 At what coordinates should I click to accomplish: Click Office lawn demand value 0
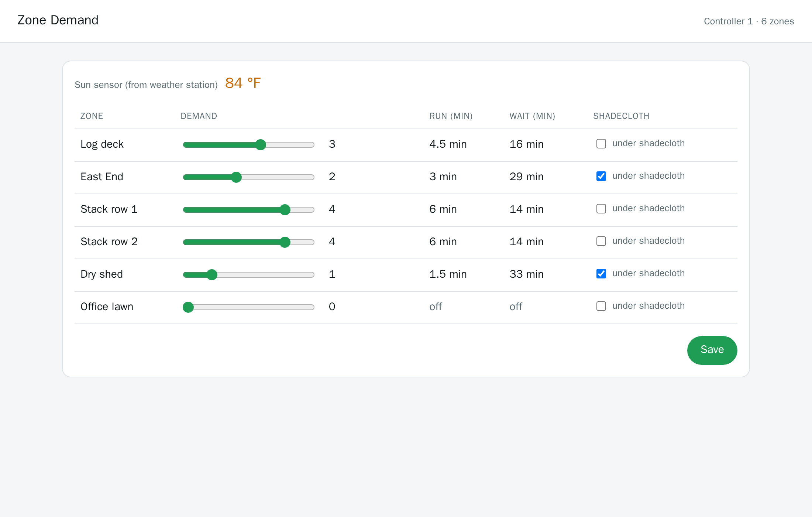[332, 307]
